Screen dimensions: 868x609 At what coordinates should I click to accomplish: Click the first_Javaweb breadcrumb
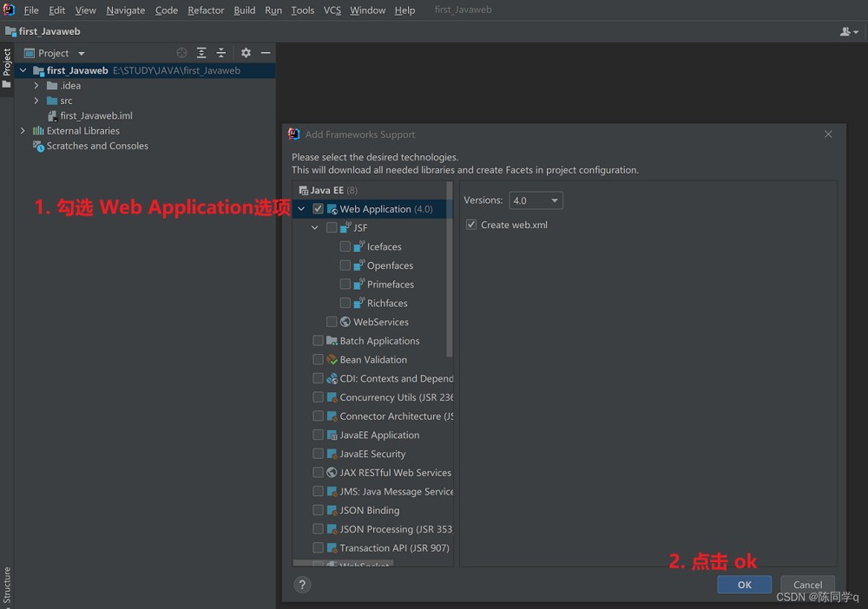coord(43,31)
